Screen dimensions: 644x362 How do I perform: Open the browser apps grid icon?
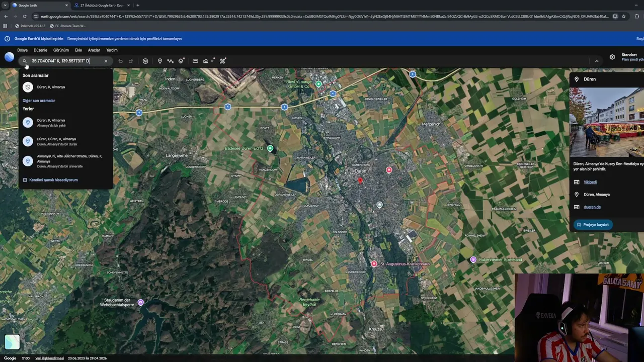(5, 26)
